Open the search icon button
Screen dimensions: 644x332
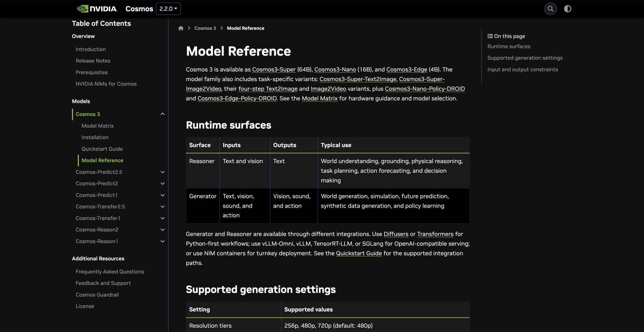click(x=550, y=9)
